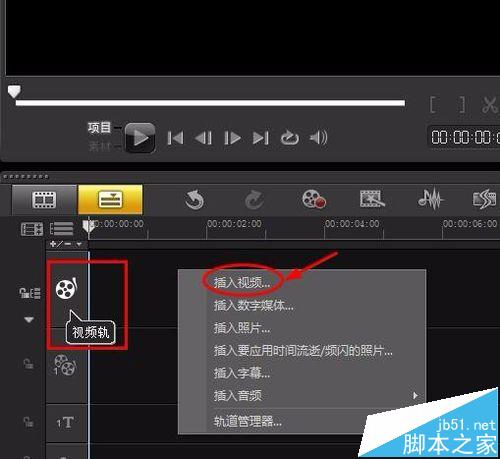The image size is (500, 459).
Task: Choose 插入视频... from the context menu
Action: tap(242, 283)
